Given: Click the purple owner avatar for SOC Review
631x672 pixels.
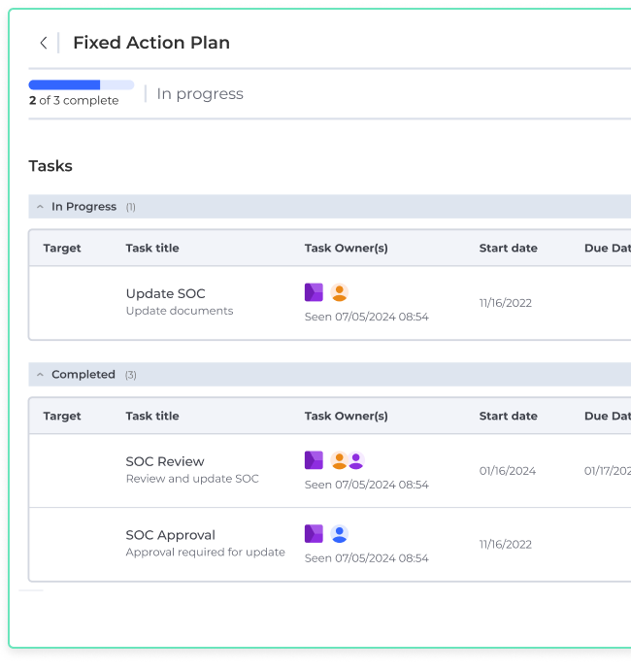Looking at the screenshot, I should click(x=355, y=460).
